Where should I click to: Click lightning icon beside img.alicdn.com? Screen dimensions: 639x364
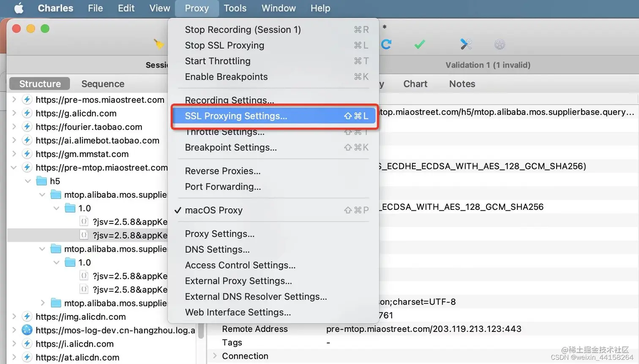click(27, 316)
